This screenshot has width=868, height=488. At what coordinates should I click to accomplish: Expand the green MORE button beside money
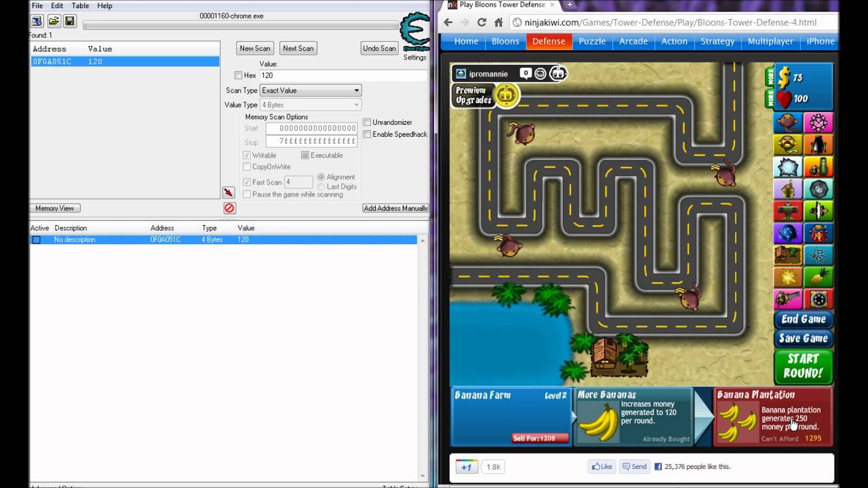(x=770, y=77)
